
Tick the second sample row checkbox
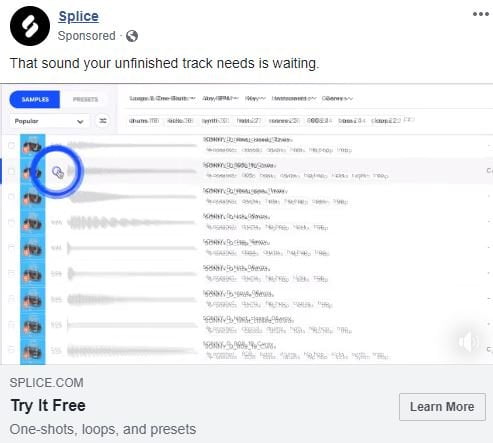11,171
